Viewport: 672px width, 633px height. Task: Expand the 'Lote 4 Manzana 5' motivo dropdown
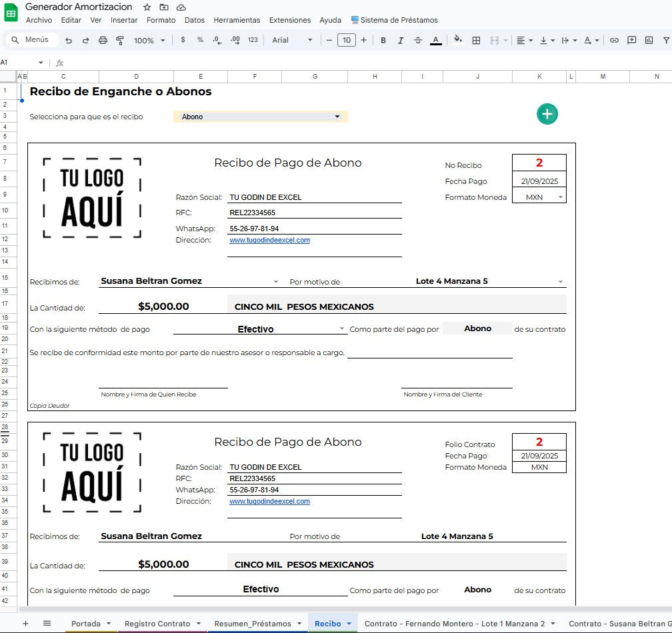(x=561, y=281)
